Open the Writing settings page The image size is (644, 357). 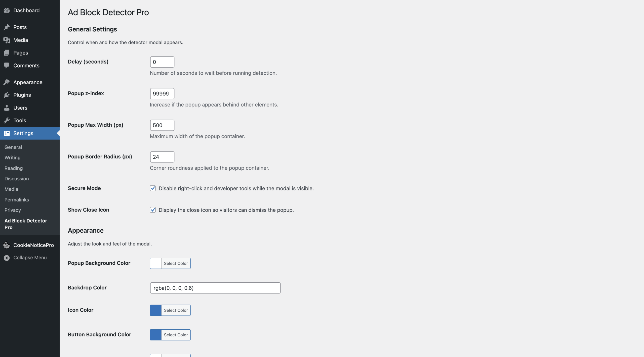coord(12,158)
